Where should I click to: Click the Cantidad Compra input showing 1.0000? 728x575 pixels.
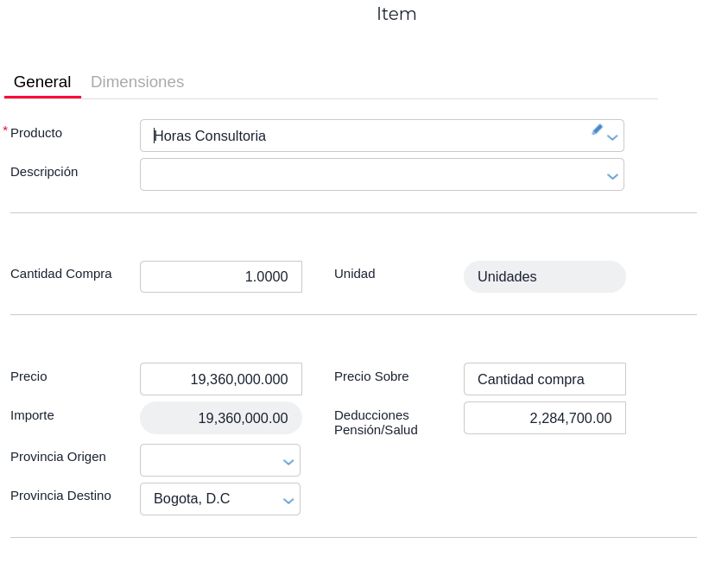click(x=221, y=277)
